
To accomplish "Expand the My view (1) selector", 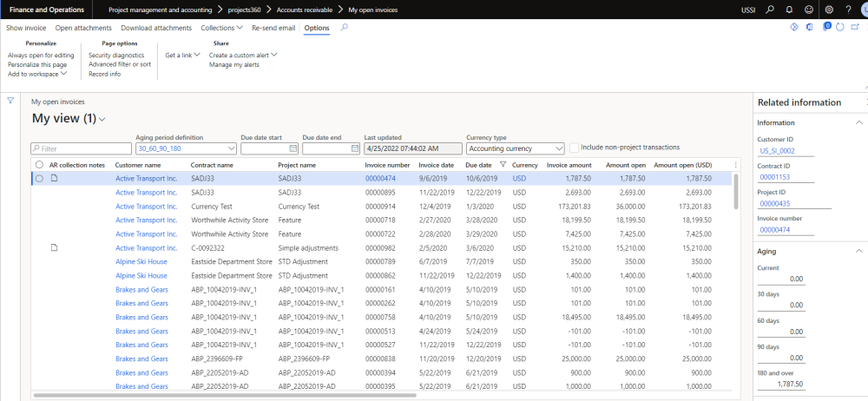I will [102, 119].
